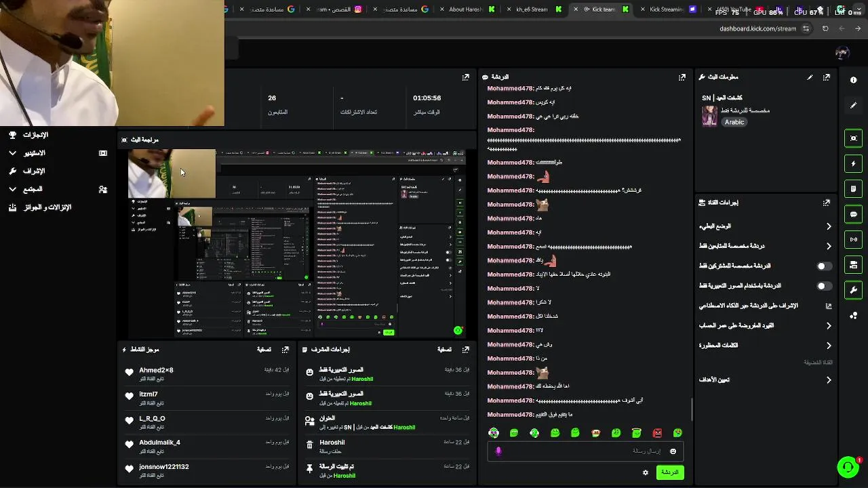Viewport: 868px width, 488px height.
Task: Switch to Kick Streaming browser tab
Action: point(669,9)
